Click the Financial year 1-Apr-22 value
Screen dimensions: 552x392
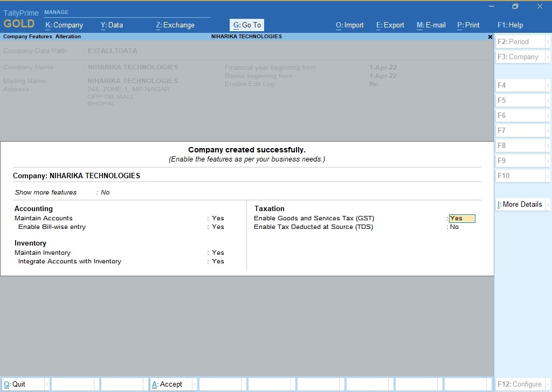tap(383, 67)
